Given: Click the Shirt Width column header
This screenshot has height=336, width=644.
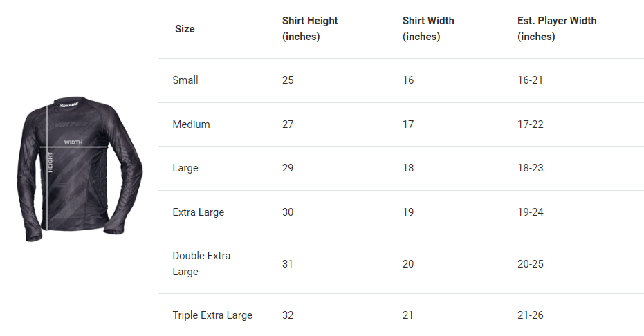Looking at the screenshot, I should [x=428, y=28].
